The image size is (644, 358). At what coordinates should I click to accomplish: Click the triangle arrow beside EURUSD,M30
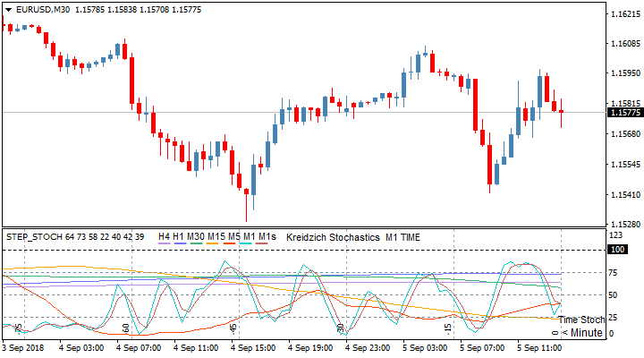[x=8, y=10]
